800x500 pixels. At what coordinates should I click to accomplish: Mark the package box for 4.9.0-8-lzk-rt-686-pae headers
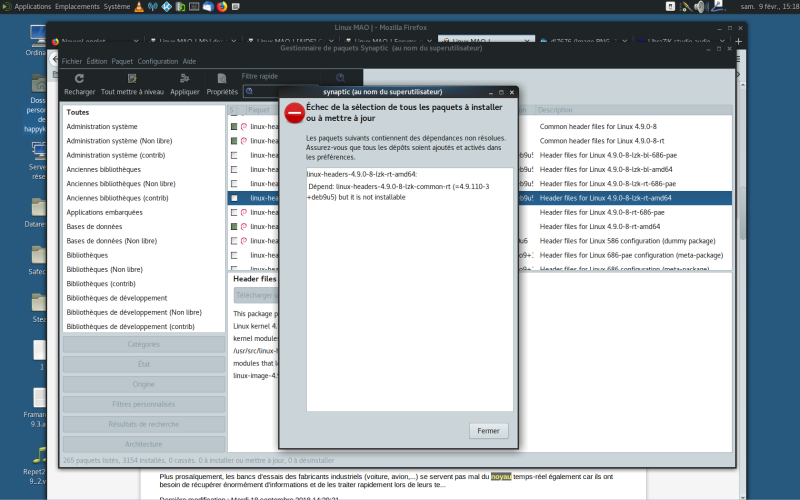click(x=234, y=184)
